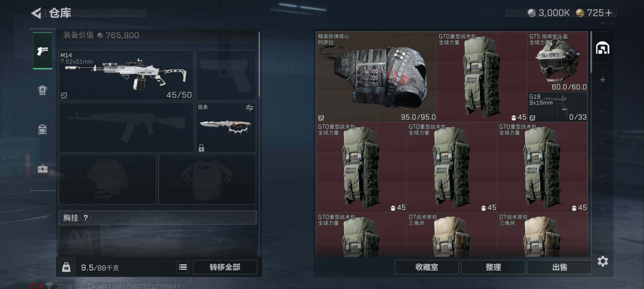Open the list view icon near 转移全部
Screen dimensions: 644x289
point(183,267)
